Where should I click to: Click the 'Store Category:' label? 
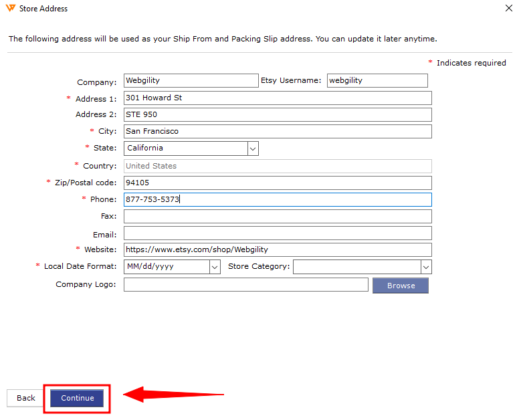coord(259,266)
